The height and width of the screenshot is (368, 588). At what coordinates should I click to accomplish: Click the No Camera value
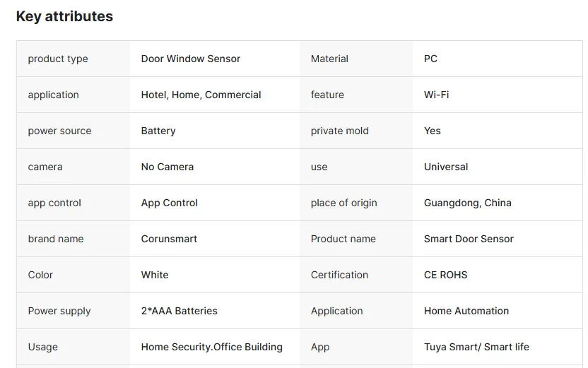[x=167, y=167]
